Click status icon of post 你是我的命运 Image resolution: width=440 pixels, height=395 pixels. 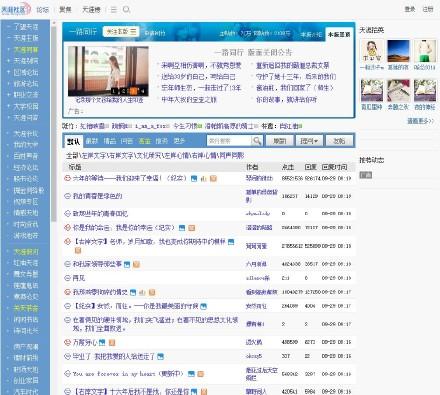[x=67, y=228]
